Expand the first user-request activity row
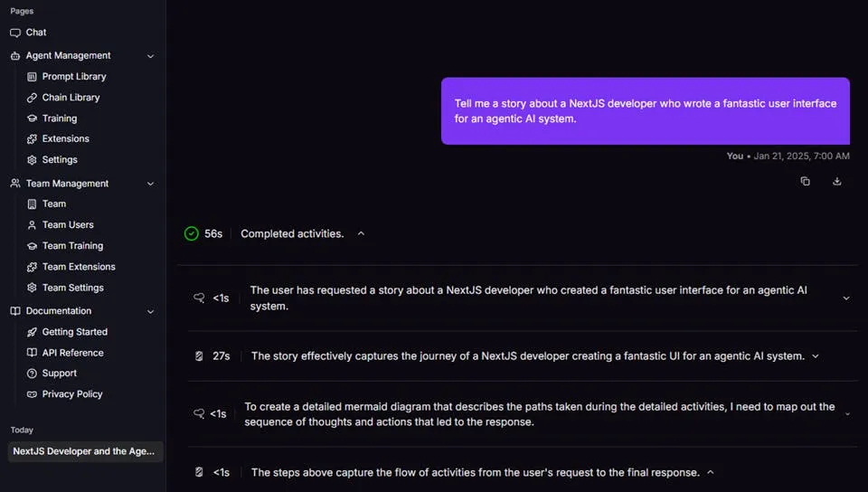The image size is (868, 492). coord(846,298)
